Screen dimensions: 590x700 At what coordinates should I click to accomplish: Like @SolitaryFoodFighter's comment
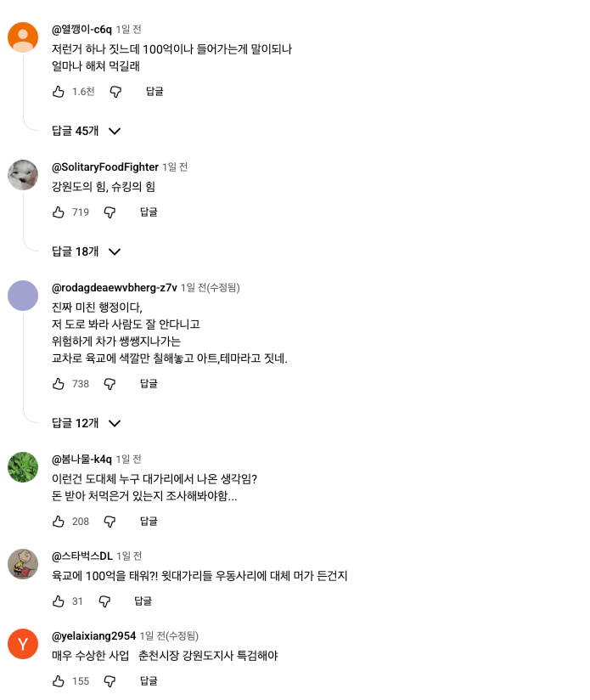(x=59, y=212)
